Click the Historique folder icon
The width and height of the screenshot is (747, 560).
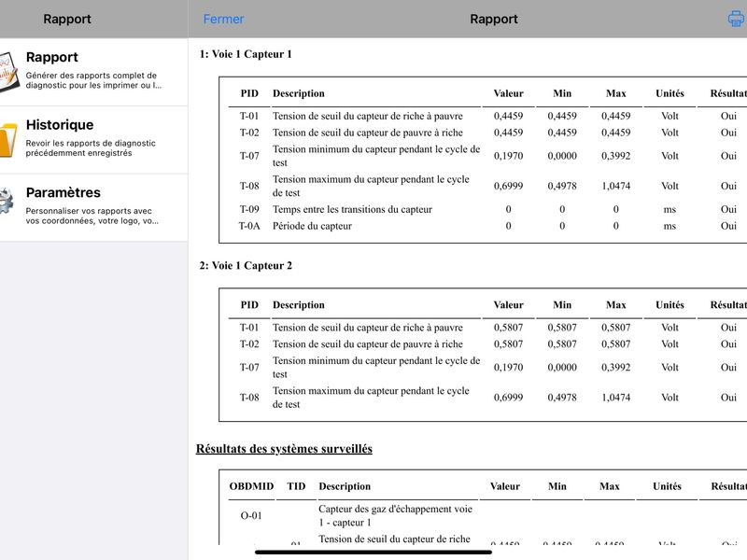coord(7,139)
